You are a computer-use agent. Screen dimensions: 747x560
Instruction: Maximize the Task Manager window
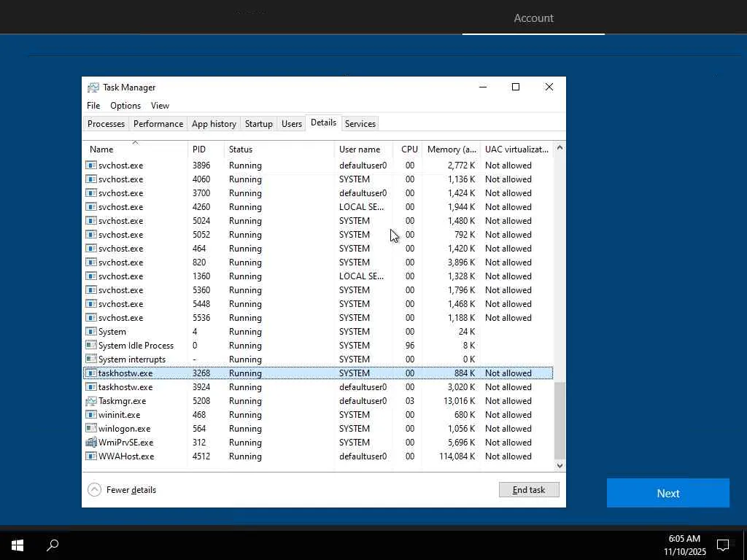click(x=516, y=87)
